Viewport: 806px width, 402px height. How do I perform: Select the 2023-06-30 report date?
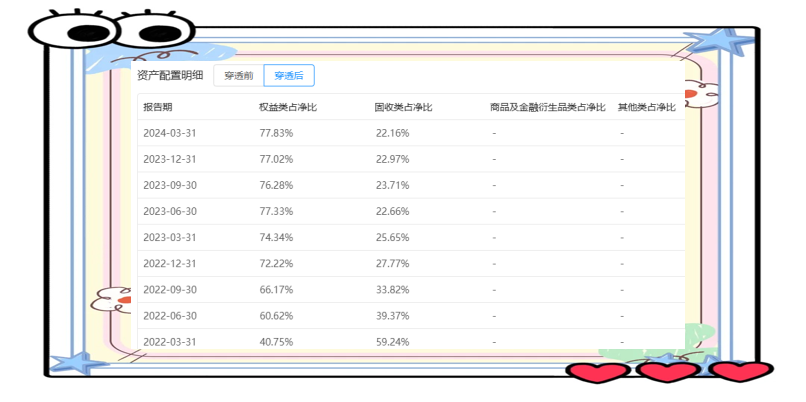[x=169, y=211]
